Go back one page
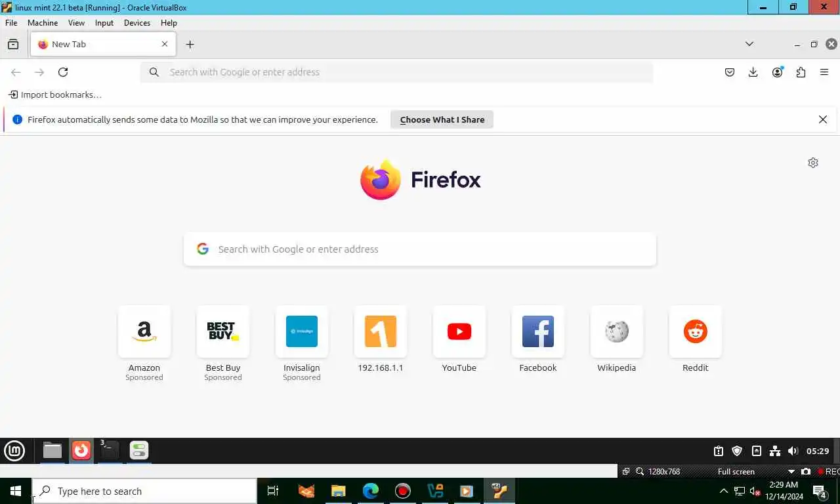 pyautogui.click(x=16, y=72)
